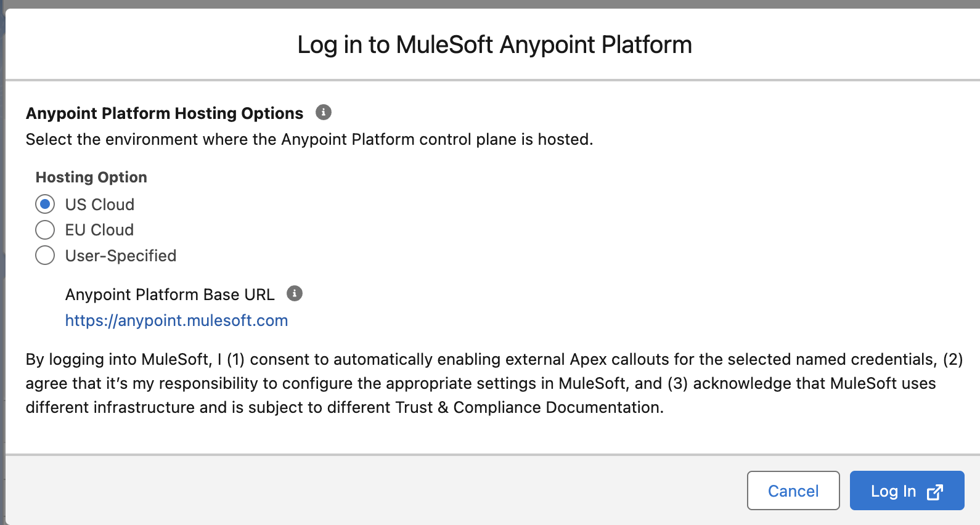The width and height of the screenshot is (980, 525).
Task: Click the 'By logging into MuleSoft' consent paragraph
Action: tap(494, 383)
